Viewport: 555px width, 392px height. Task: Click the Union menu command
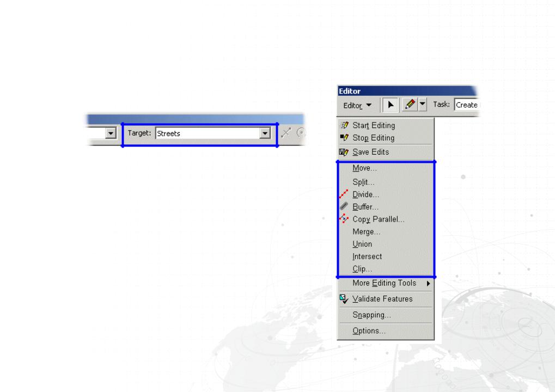386,244
